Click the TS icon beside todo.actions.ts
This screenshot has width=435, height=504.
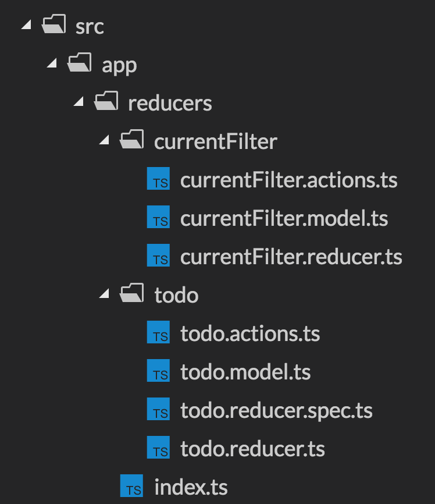[x=158, y=332]
